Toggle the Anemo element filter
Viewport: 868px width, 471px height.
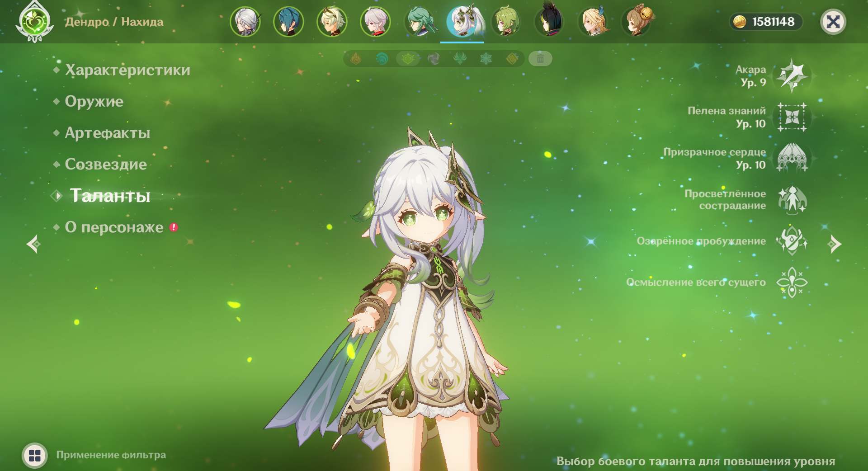[460, 59]
